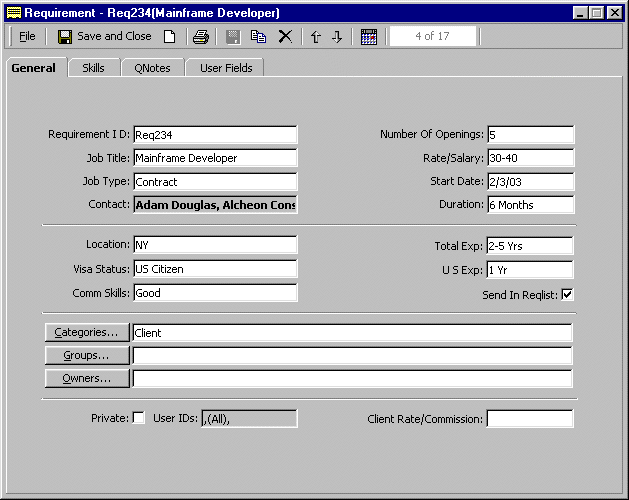Go to previous record with up arrow
Viewport: 629px width, 500px height.
316,37
